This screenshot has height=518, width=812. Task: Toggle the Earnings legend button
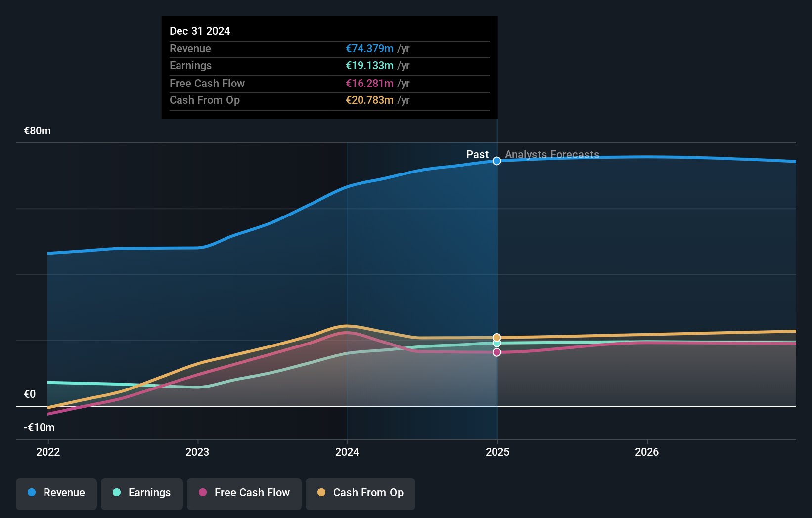coord(142,494)
